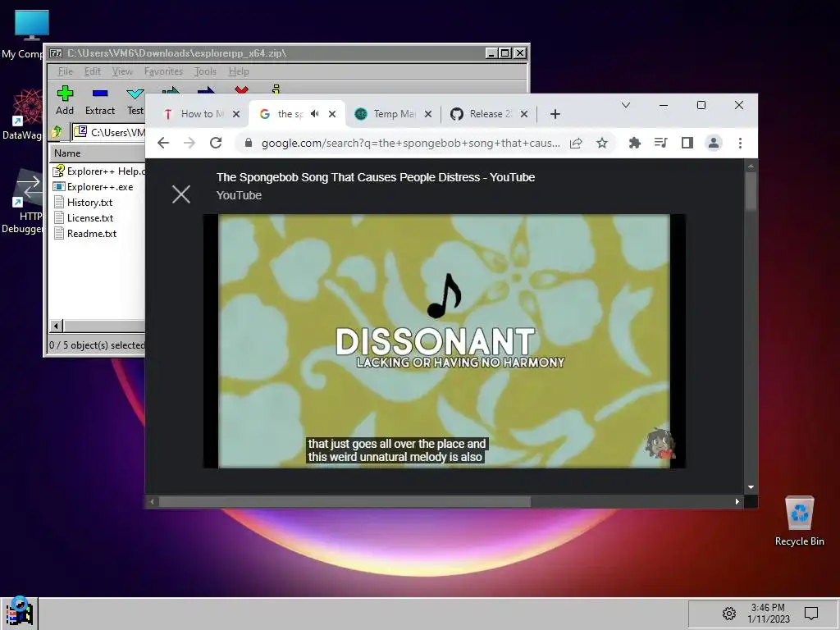Toggle Chrome side panel
This screenshot has height=630, width=840.
point(687,143)
